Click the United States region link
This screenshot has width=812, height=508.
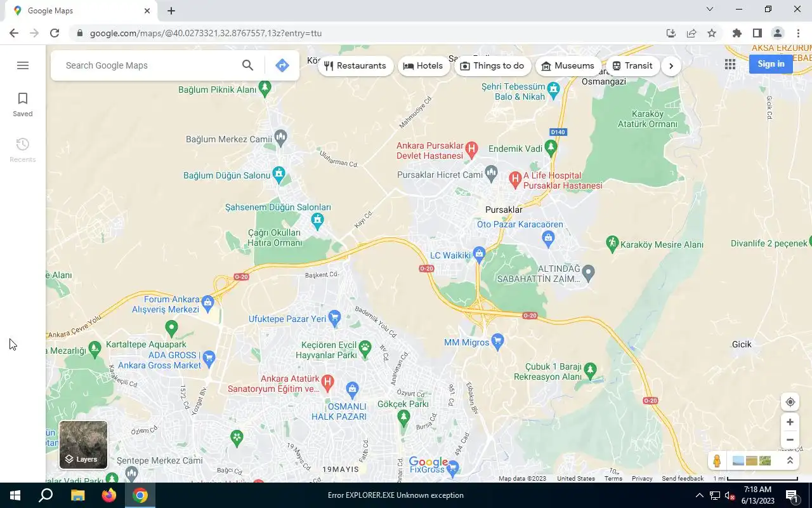pyautogui.click(x=576, y=479)
